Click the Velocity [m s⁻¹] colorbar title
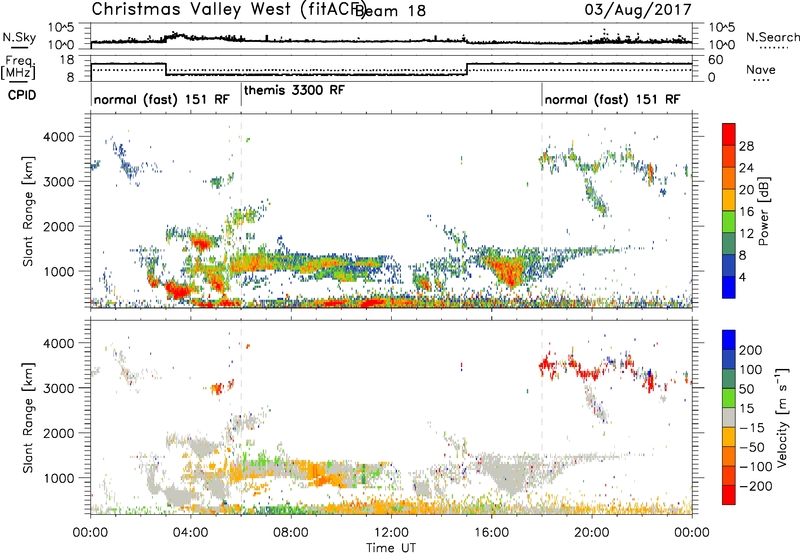800x554 pixels. click(x=781, y=417)
